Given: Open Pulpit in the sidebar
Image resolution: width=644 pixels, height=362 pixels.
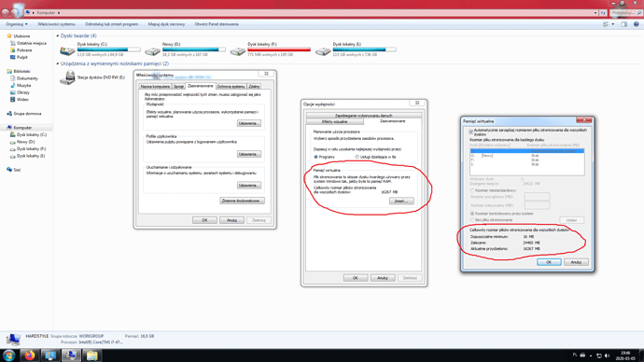Looking at the screenshot, I should (x=22, y=58).
